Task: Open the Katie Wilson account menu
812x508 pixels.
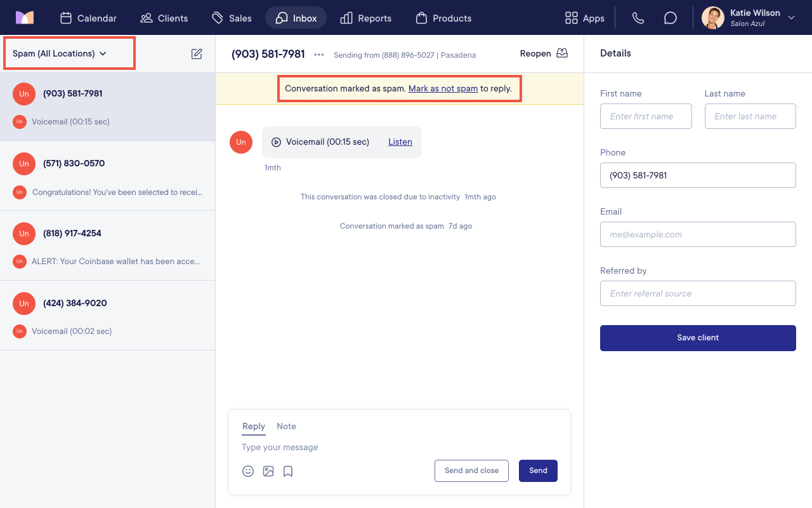Action: pyautogui.click(x=749, y=18)
